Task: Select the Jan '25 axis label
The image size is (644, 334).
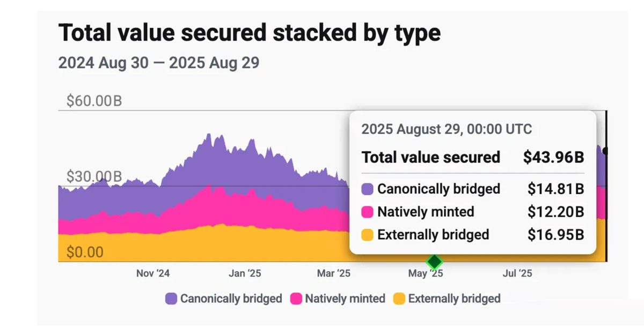Action: click(x=245, y=273)
